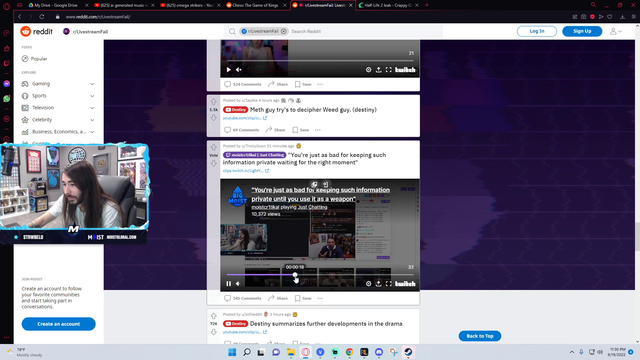Upvote the moistcr1tikal Just Chatting post

[213, 147]
